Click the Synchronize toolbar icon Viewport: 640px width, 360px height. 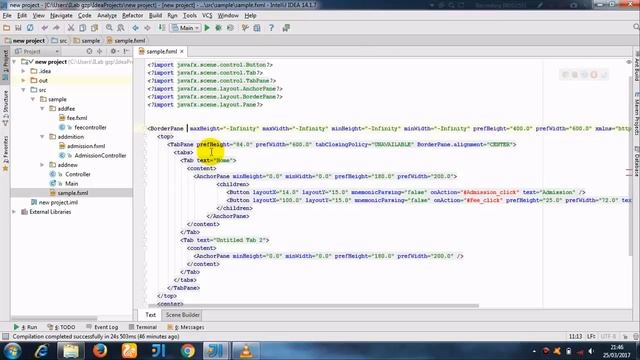pos(30,28)
